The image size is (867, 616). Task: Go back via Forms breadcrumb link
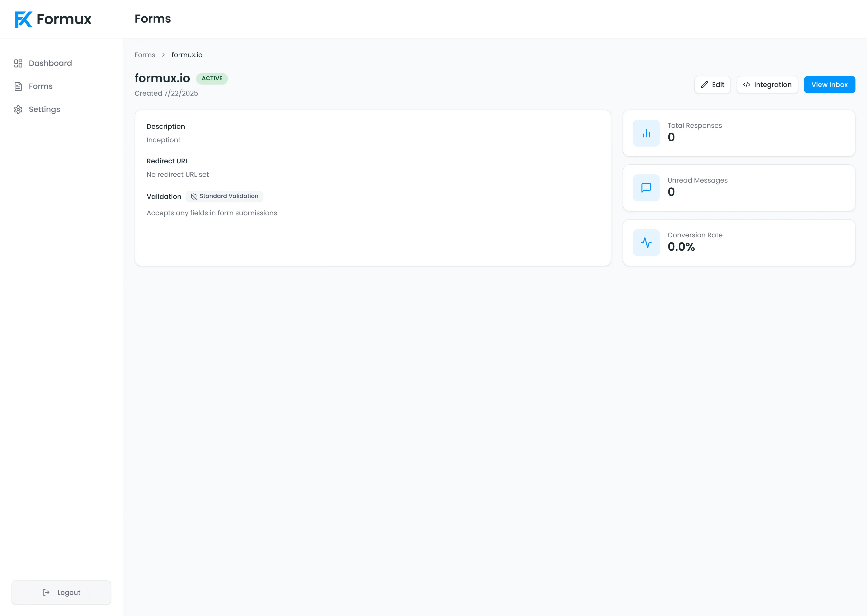(x=145, y=55)
